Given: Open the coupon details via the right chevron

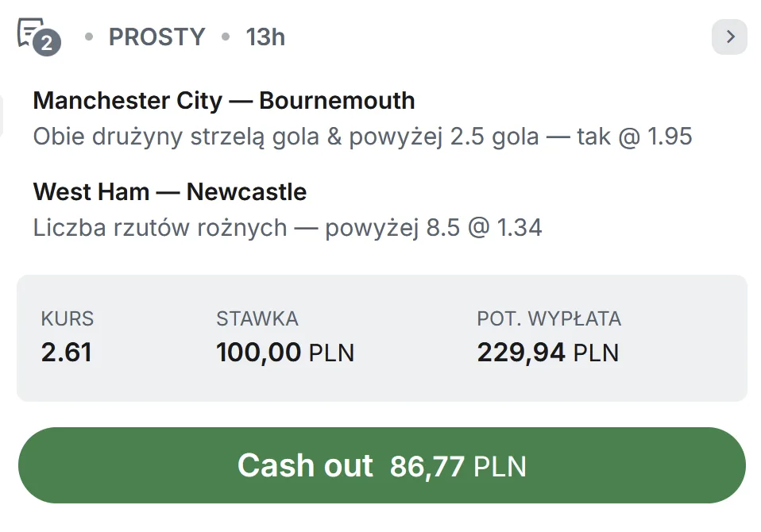Looking at the screenshot, I should (x=728, y=37).
